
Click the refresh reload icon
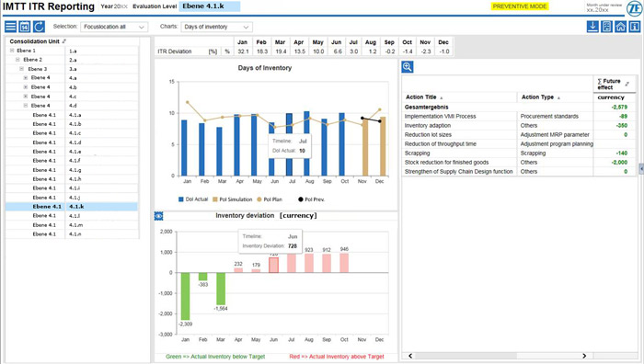[39, 27]
